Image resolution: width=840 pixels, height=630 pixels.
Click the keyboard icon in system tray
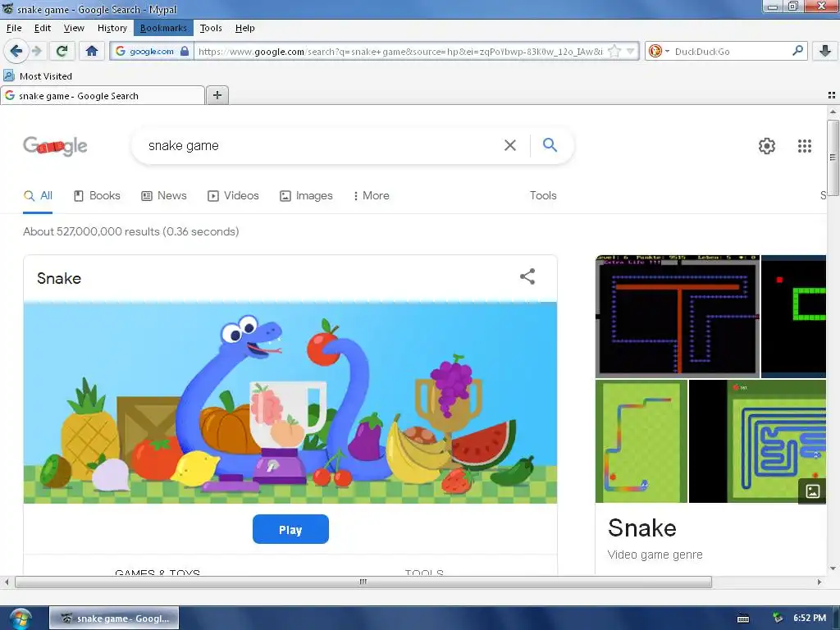click(x=743, y=619)
